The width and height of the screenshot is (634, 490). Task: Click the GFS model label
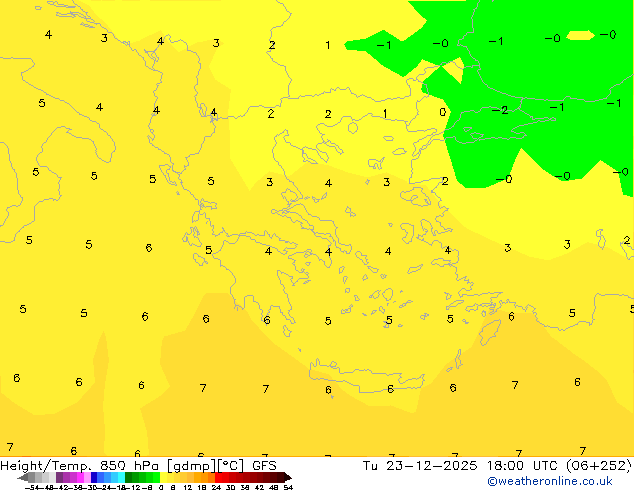(264, 466)
